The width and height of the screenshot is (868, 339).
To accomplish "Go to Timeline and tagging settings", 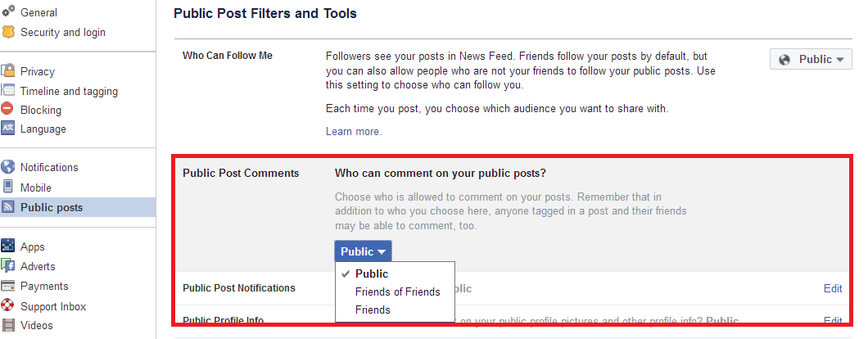I will (70, 92).
